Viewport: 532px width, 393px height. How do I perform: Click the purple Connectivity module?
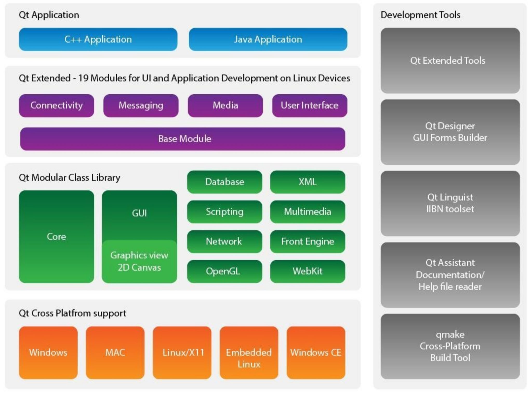pos(56,105)
